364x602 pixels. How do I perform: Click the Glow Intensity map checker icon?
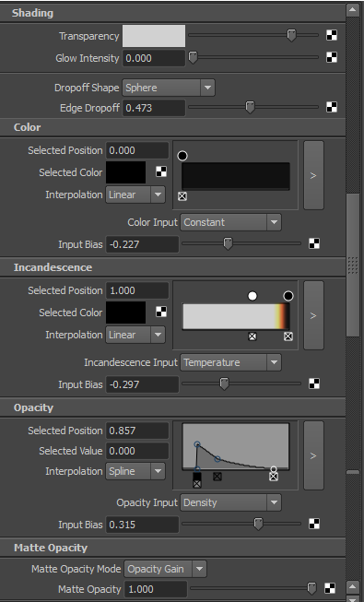click(x=332, y=57)
